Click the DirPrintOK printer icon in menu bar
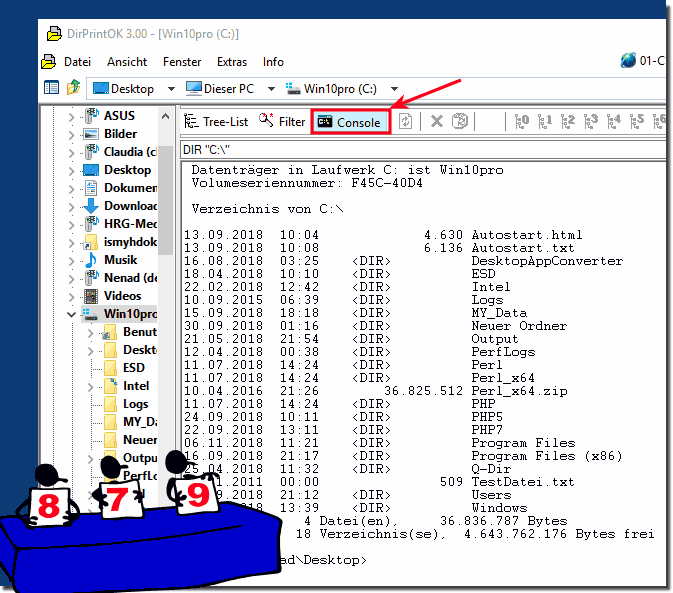This screenshot has height=593, width=673. pyautogui.click(x=49, y=62)
